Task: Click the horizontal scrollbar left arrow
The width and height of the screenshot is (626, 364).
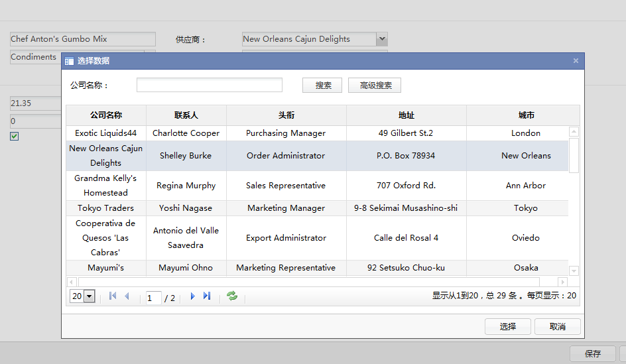Action: pos(72,282)
